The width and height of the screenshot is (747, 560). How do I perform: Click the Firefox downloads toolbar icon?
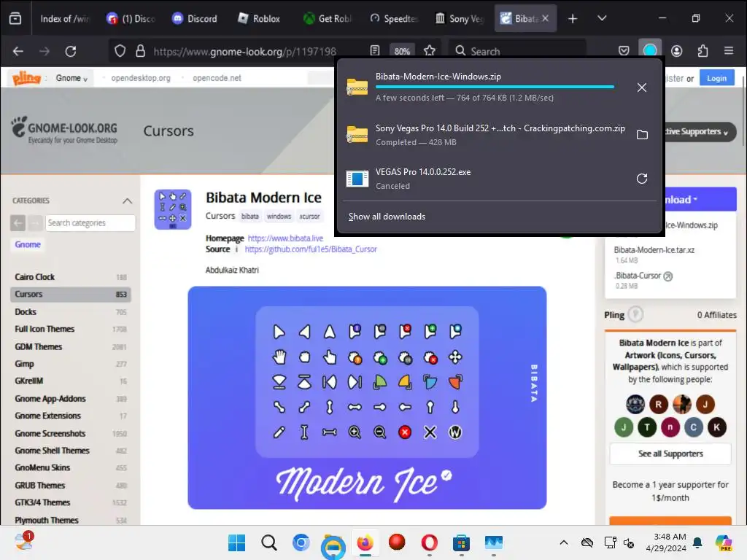click(x=649, y=51)
